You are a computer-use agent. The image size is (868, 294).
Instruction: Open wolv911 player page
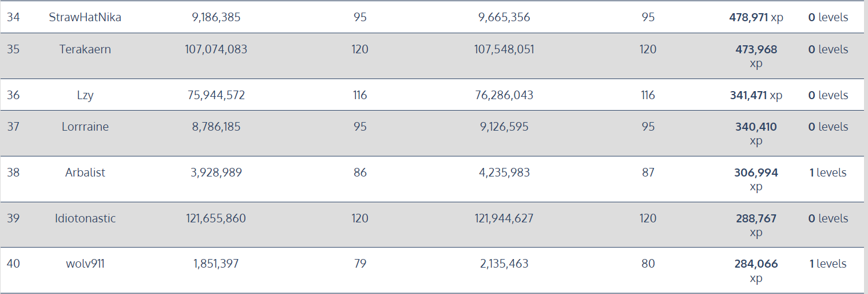tap(85, 264)
